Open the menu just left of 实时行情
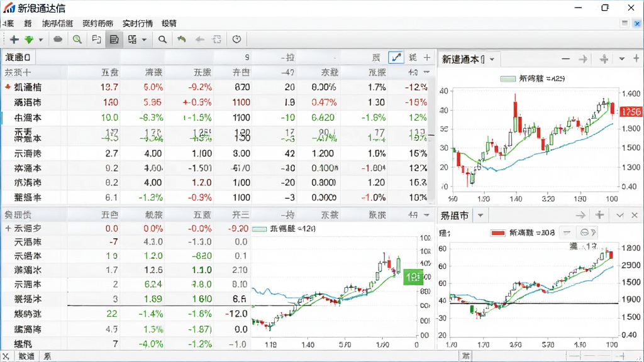Screen dimensions: 644x362 click(x=97, y=23)
